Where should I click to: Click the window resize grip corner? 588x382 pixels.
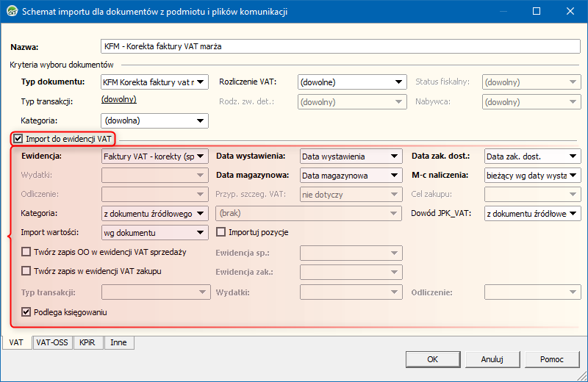[x=582, y=376]
